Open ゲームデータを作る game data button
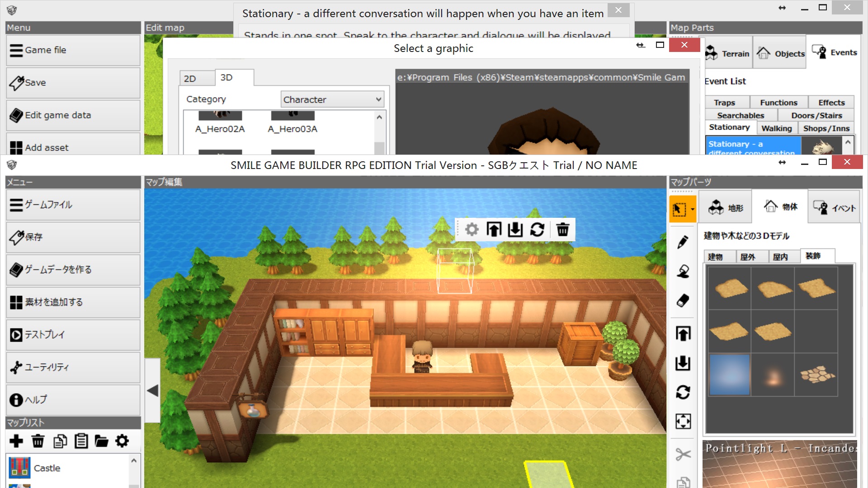Screen dimensions: 868x488 point(73,270)
